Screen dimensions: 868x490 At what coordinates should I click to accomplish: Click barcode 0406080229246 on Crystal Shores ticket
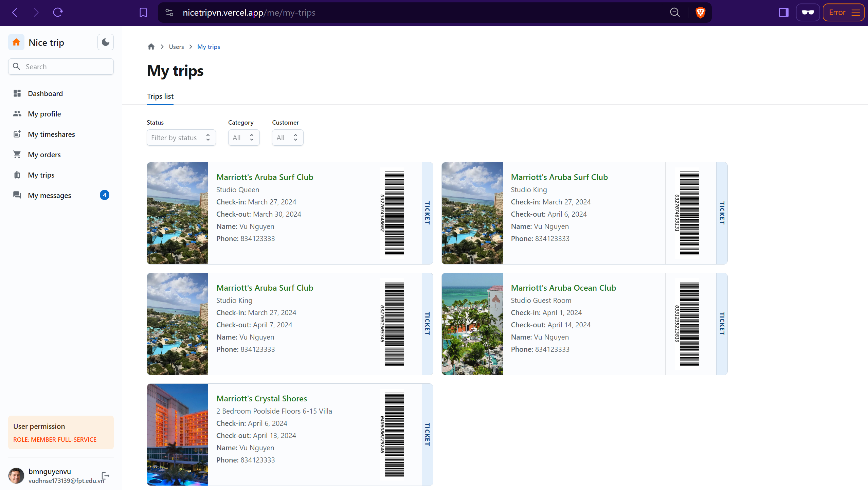pos(393,435)
